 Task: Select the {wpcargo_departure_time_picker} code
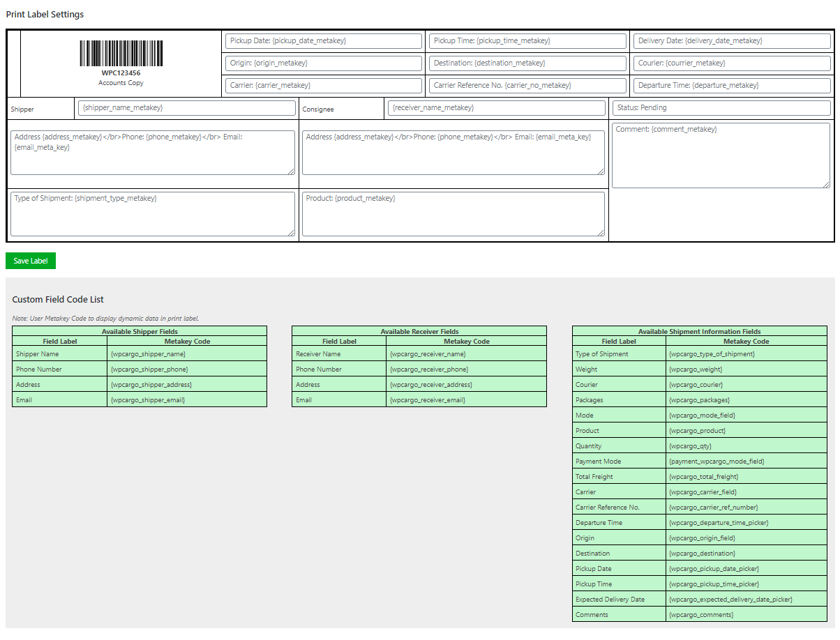(719, 523)
